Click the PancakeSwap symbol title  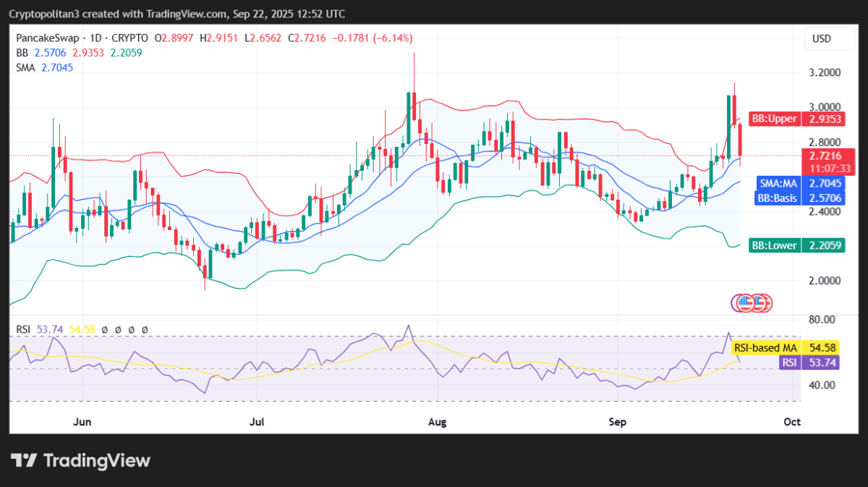(x=46, y=38)
